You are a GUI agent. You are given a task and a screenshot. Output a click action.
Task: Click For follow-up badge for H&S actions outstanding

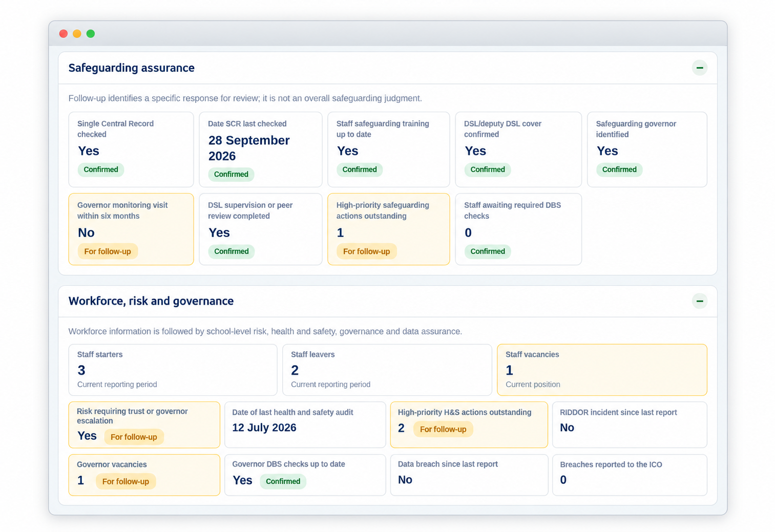coord(443,429)
